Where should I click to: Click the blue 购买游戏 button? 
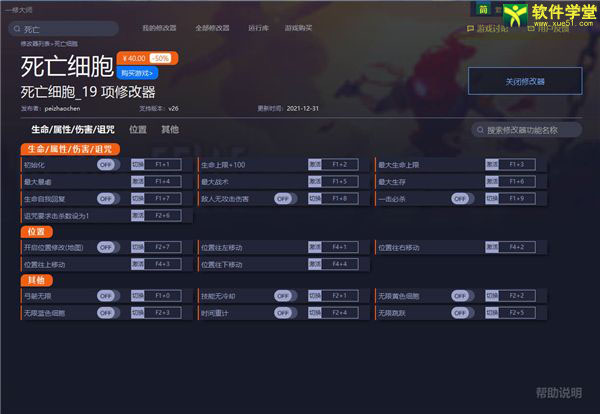pyautogui.click(x=138, y=73)
